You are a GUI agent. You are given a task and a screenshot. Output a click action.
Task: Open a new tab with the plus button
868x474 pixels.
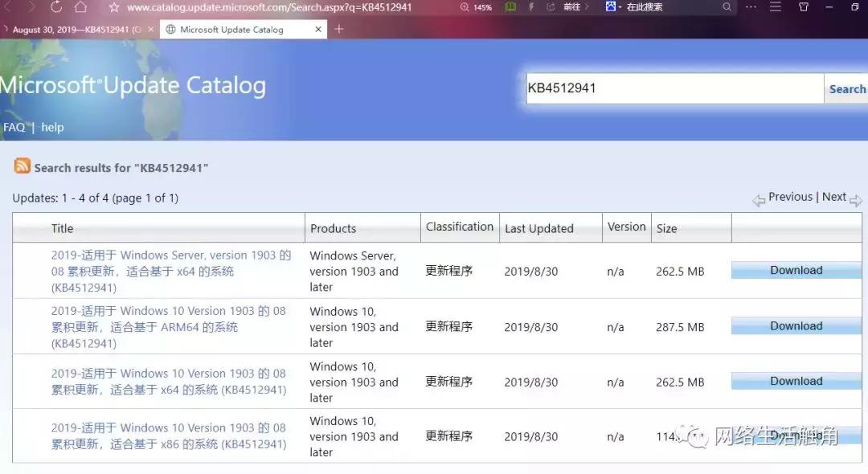point(338,28)
